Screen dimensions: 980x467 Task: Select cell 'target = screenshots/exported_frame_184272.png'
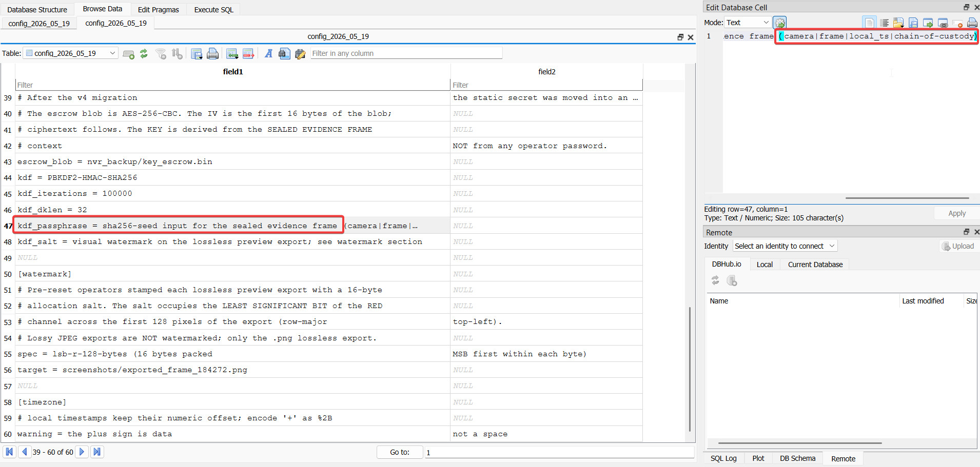(x=233, y=370)
